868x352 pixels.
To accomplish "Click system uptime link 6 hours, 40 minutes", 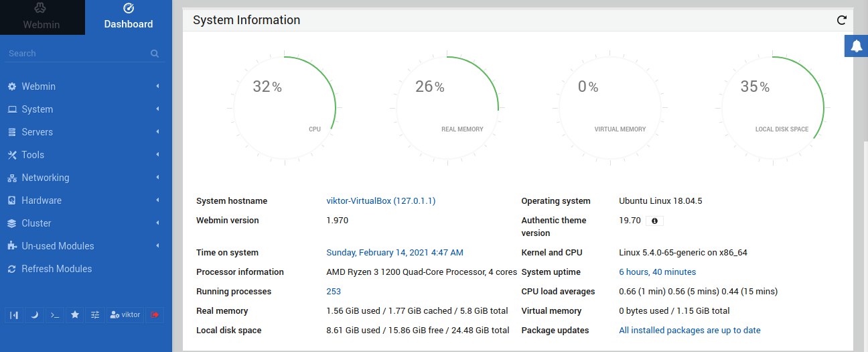I will click(x=657, y=272).
